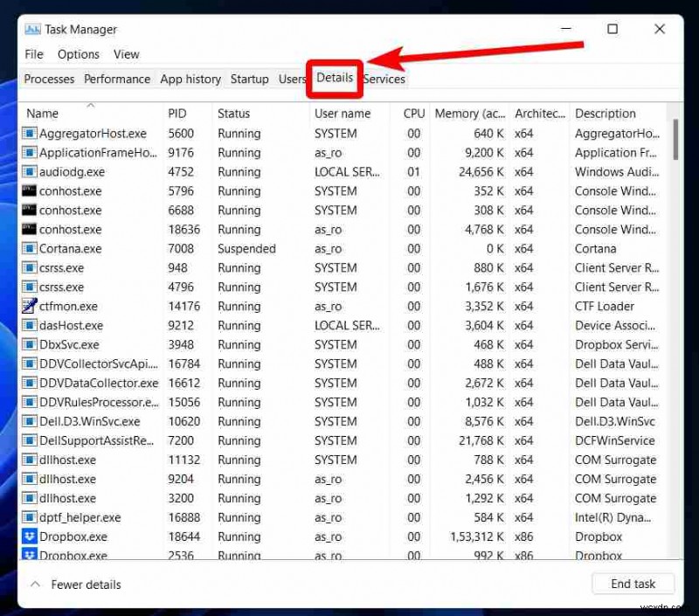Open the Options menu
Screen dimensions: 699x616
coord(78,54)
